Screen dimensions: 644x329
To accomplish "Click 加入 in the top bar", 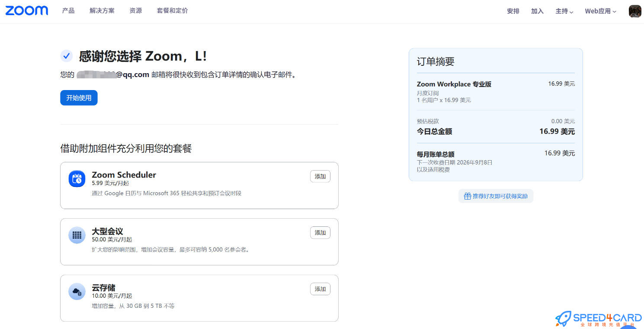I will (x=537, y=11).
